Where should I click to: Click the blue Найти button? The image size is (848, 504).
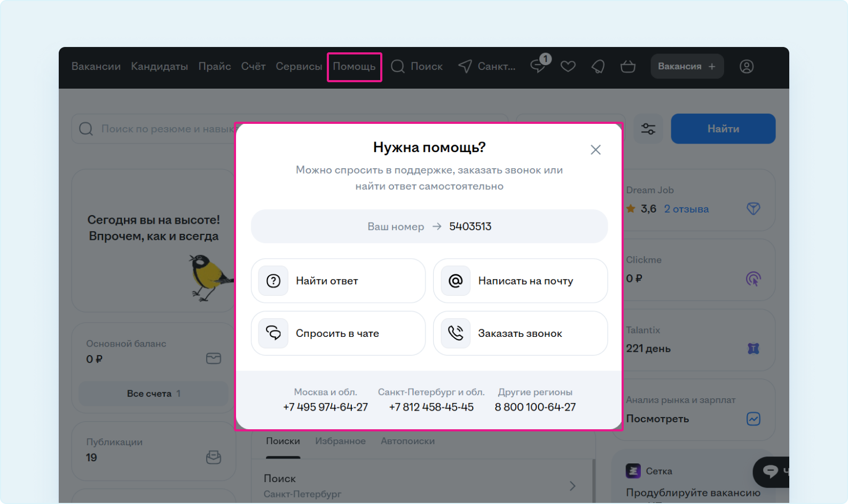(723, 129)
